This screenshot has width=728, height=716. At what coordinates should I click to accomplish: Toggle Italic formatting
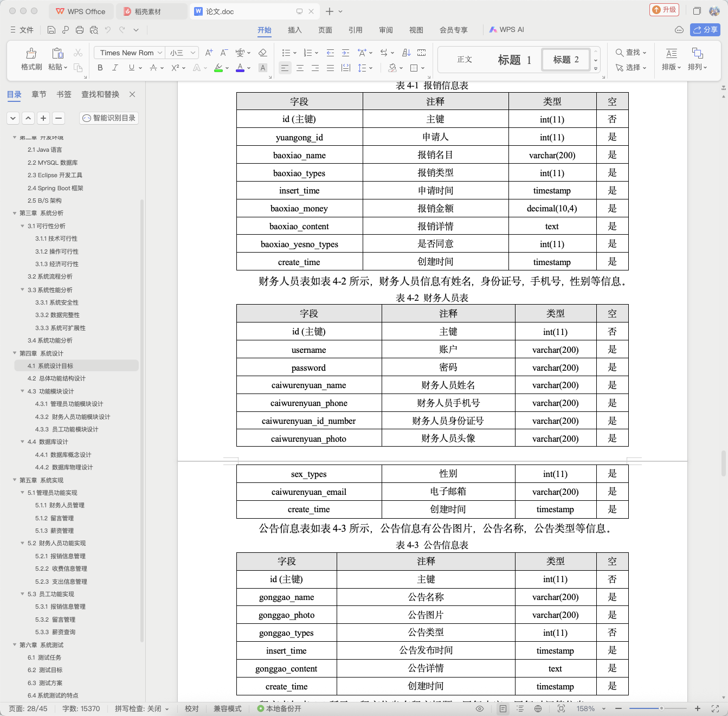(115, 68)
